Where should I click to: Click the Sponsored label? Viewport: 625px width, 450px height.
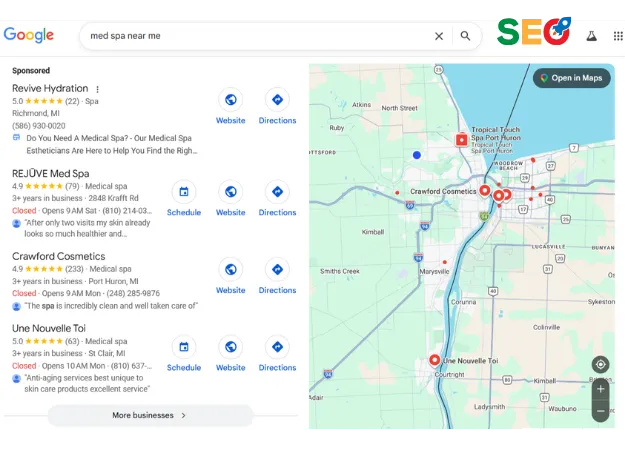click(x=31, y=71)
